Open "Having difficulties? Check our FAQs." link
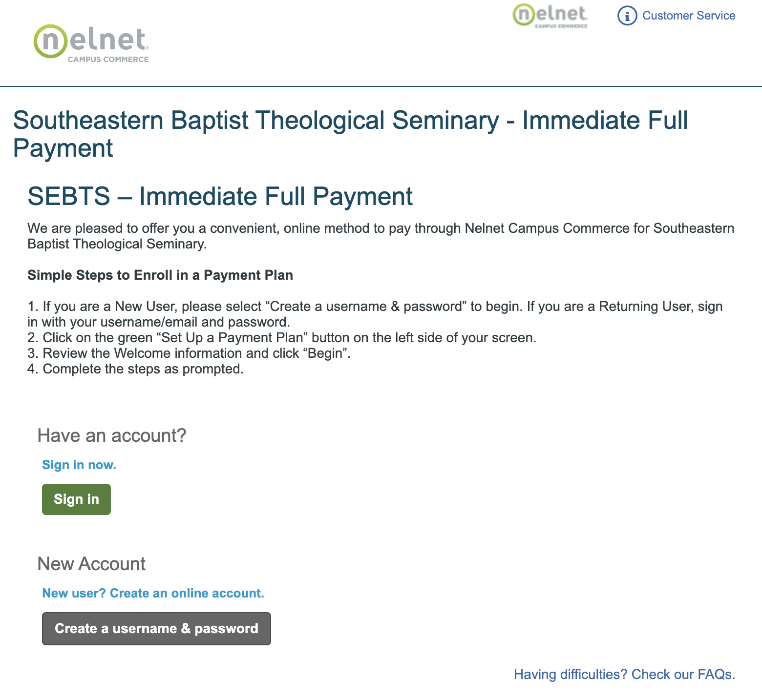The height and width of the screenshot is (700, 762). point(624,674)
